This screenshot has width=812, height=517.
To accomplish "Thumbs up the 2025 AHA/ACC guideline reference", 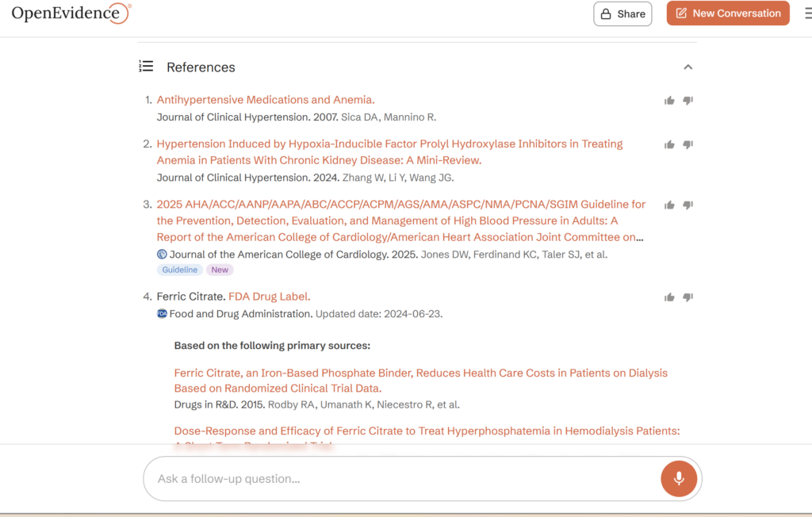I will [669, 205].
